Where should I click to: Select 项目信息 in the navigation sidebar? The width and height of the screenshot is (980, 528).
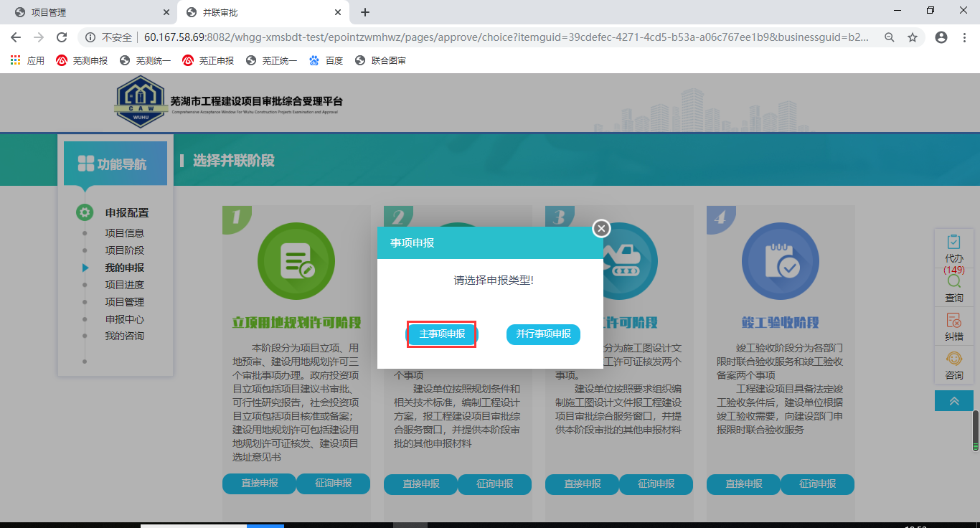pyautogui.click(x=124, y=233)
